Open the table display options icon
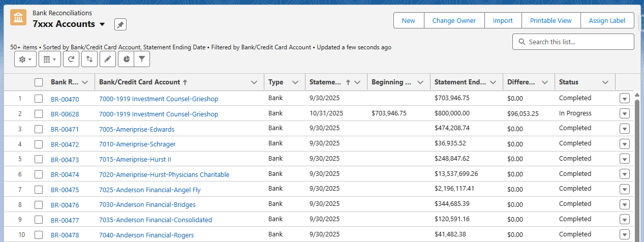Image resolution: width=644 pixels, height=242 pixels. point(50,59)
